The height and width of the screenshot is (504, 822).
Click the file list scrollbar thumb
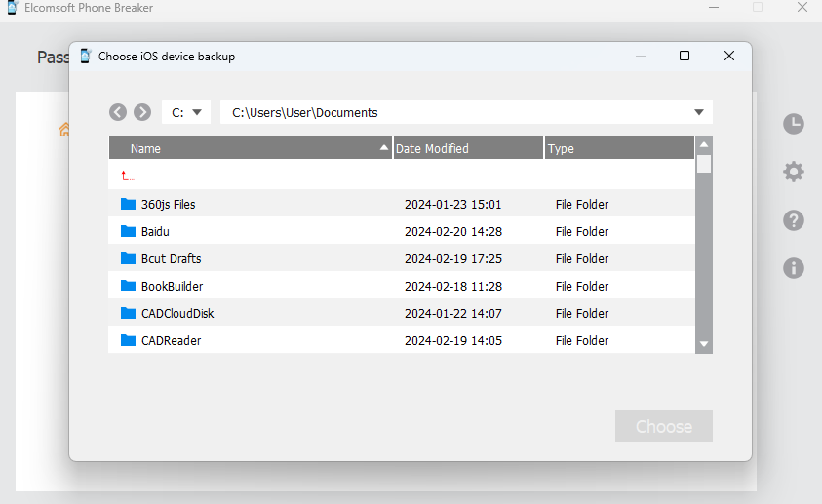point(704,164)
